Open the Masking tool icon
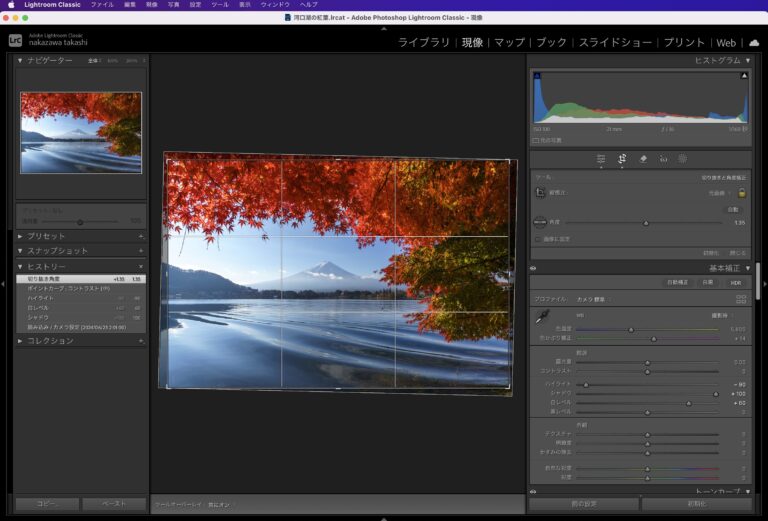 [683, 158]
